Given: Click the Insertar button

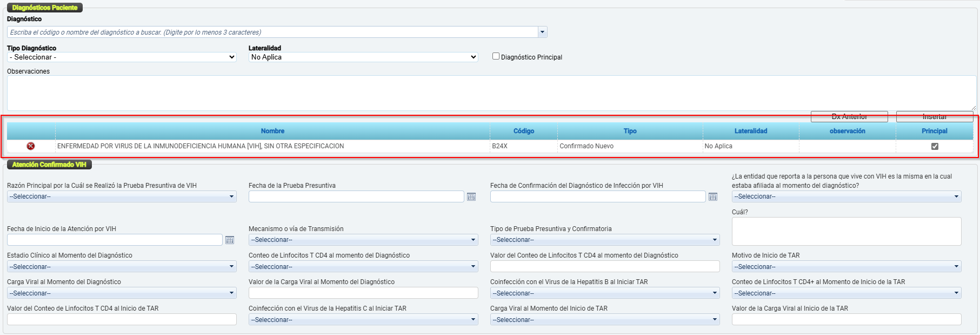Looking at the screenshot, I should (935, 116).
